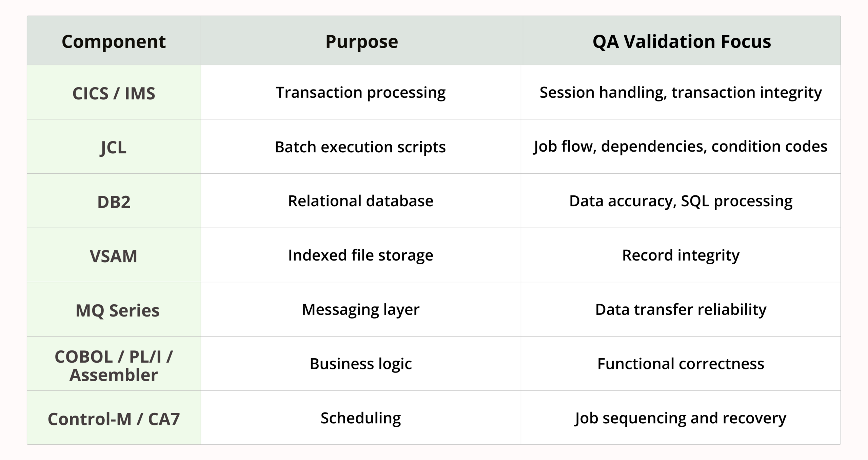This screenshot has height=460, width=868.
Task: Select the COBOL / PL/I / Assembler cell
Action: pos(114,364)
